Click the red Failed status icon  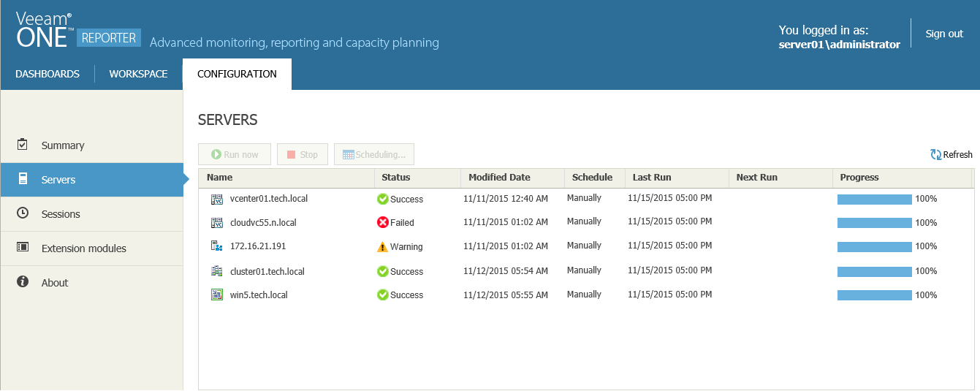[x=382, y=222]
